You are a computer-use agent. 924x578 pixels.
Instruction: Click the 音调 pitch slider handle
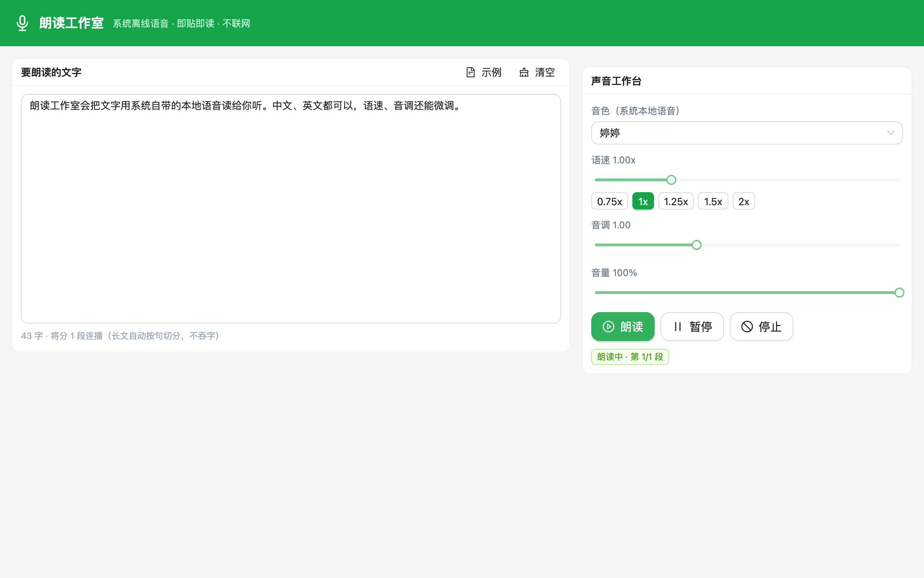coord(697,245)
